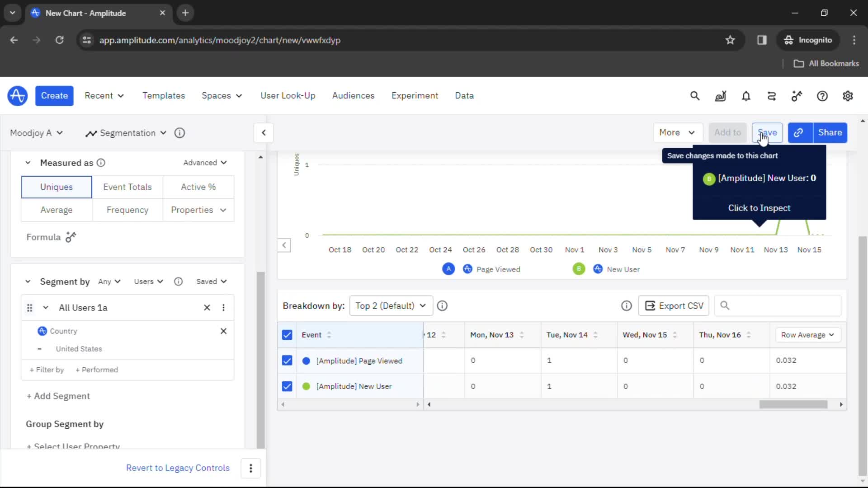Image resolution: width=868 pixels, height=488 pixels.
Task: Remove the Country filter
Action: pos(223,331)
